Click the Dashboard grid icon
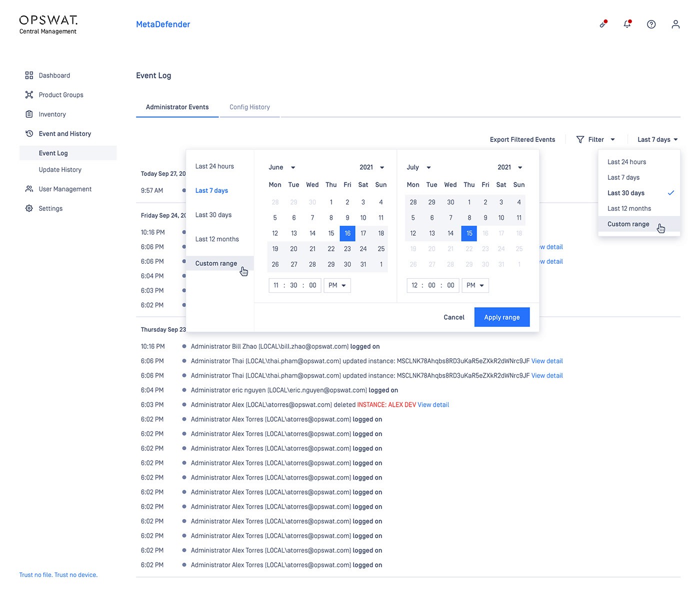The image size is (700, 606). 29,75
